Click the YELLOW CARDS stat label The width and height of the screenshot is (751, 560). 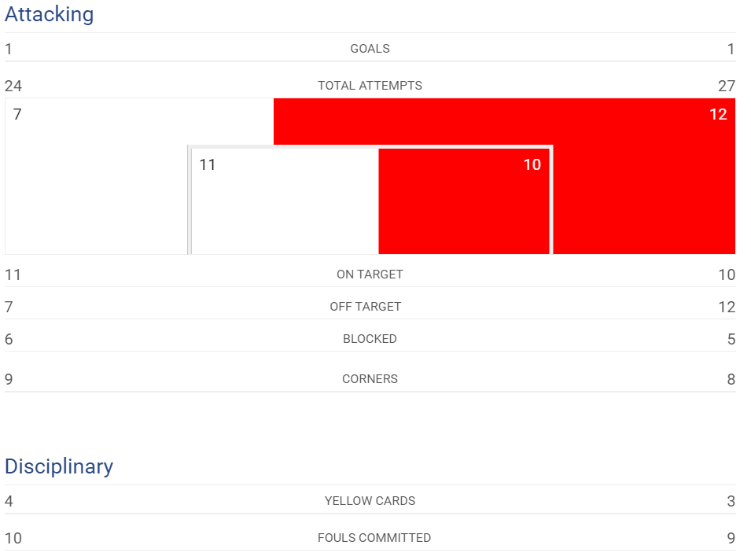pyautogui.click(x=370, y=500)
